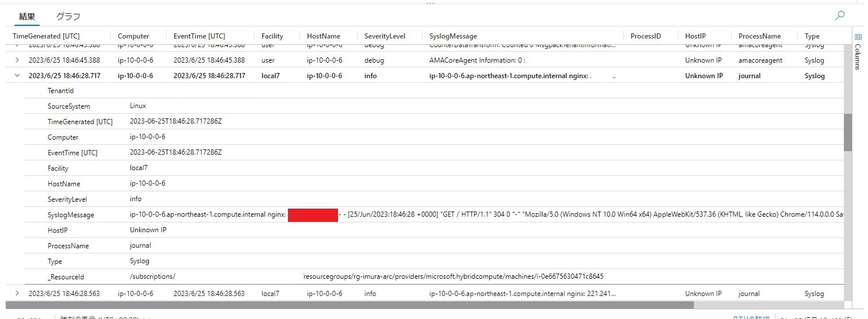Select the HostIP detail value Unknown IP
The image size is (868, 319).
pos(149,230)
